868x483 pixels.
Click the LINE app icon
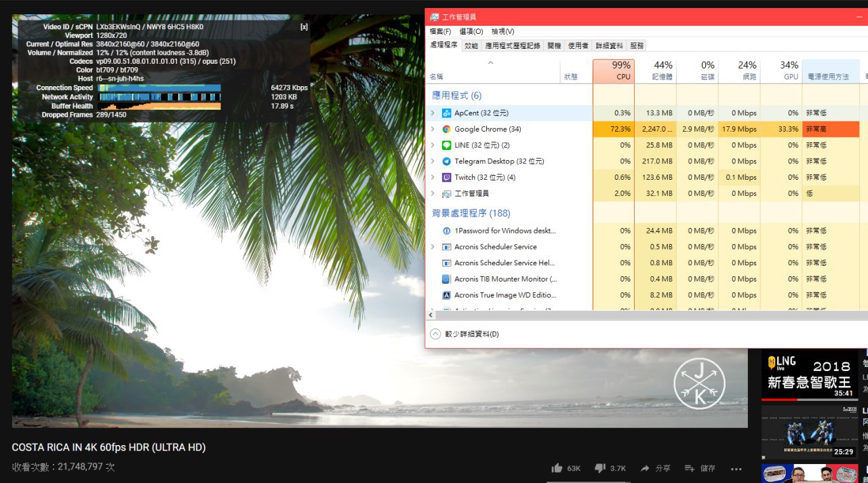click(446, 145)
